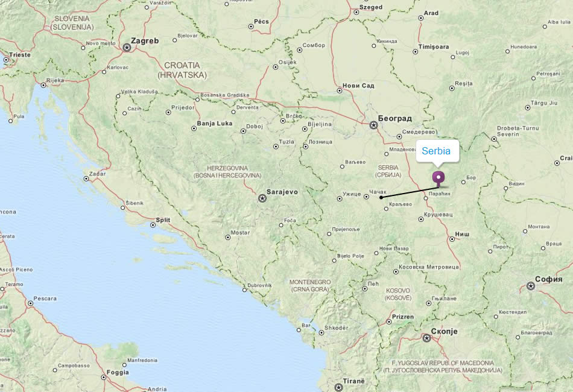Click the CROATIA (HRVATSKA) country label

pyautogui.click(x=182, y=70)
